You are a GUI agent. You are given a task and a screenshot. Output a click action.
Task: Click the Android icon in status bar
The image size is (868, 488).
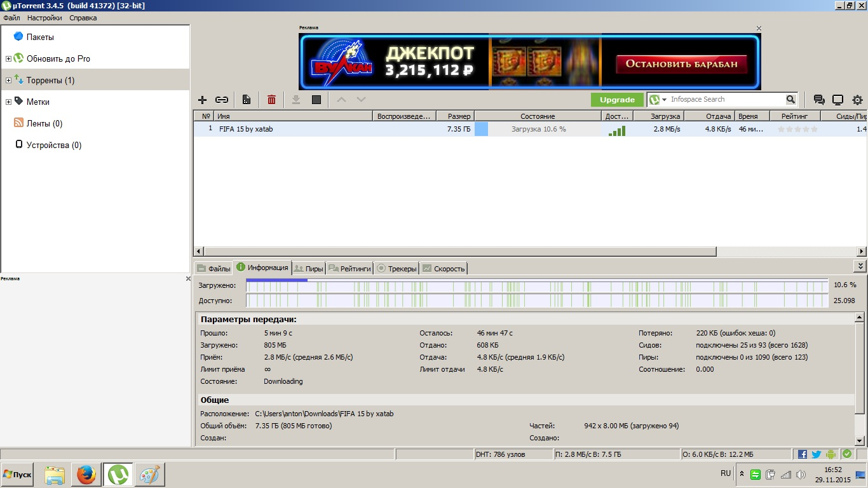pyautogui.click(x=831, y=454)
